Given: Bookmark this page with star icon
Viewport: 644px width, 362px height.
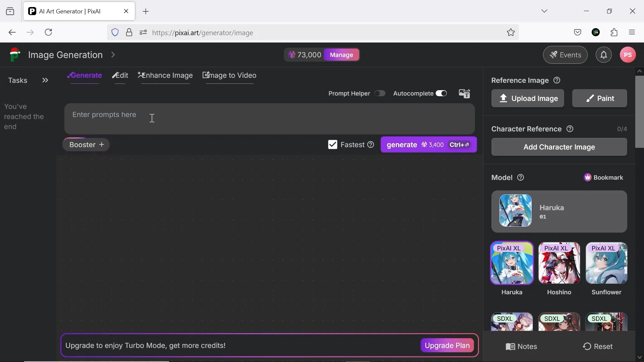Looking at the screenshot, I should pyautogui.click(x=511, y=33).
